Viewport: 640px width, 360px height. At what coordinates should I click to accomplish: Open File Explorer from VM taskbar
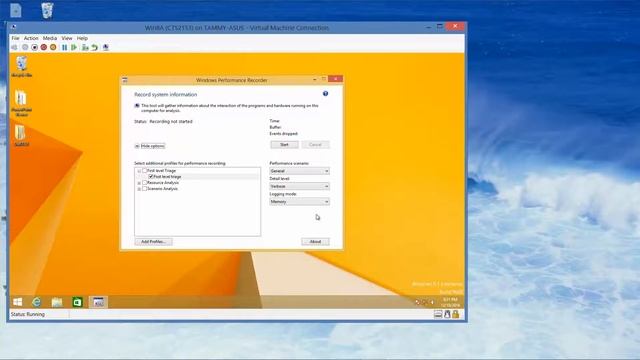(x=57, y=302)
